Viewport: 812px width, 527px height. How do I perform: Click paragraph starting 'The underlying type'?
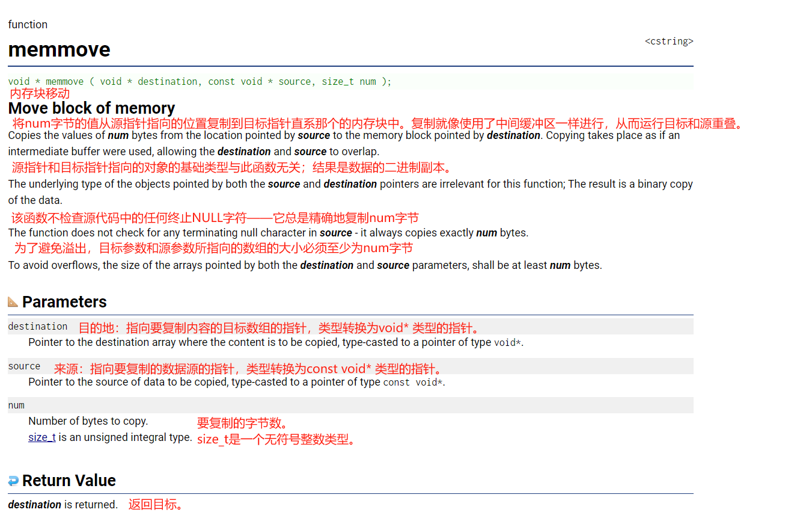point(350,192)
